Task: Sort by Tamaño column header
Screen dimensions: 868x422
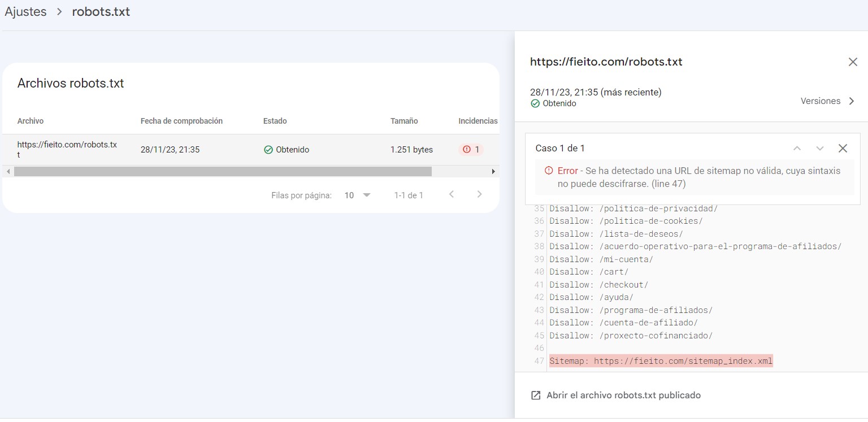Action: [404, 121]
